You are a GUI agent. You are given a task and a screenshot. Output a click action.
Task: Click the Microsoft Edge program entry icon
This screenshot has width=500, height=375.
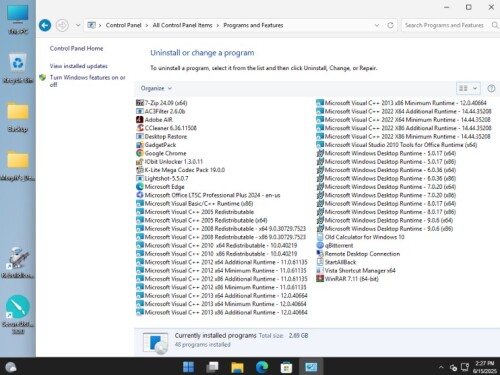click(140, 186)
